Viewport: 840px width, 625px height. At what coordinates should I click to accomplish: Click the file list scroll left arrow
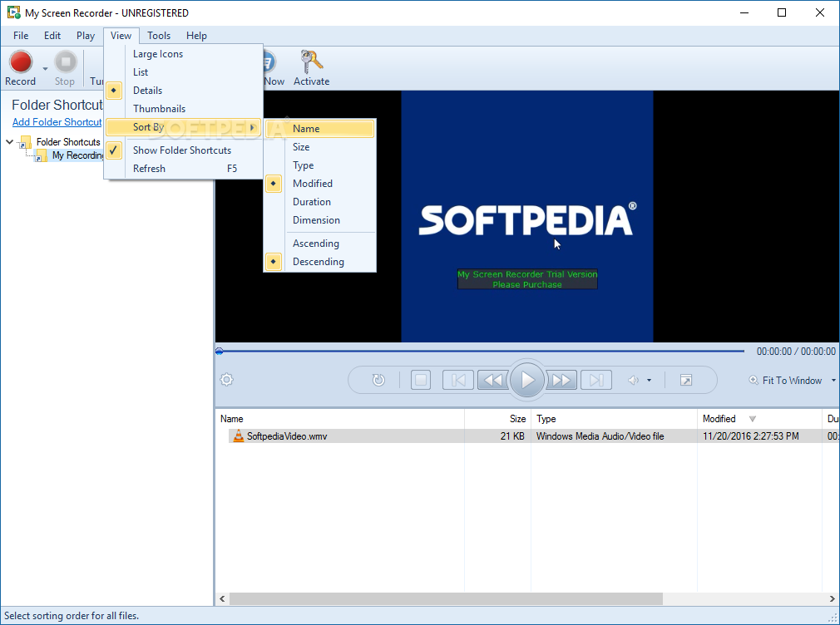pos(222,598)
